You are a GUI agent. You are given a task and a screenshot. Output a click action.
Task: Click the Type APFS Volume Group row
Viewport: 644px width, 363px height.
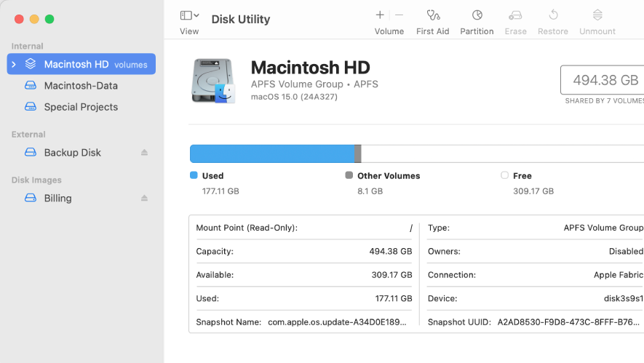click(536, 228)
